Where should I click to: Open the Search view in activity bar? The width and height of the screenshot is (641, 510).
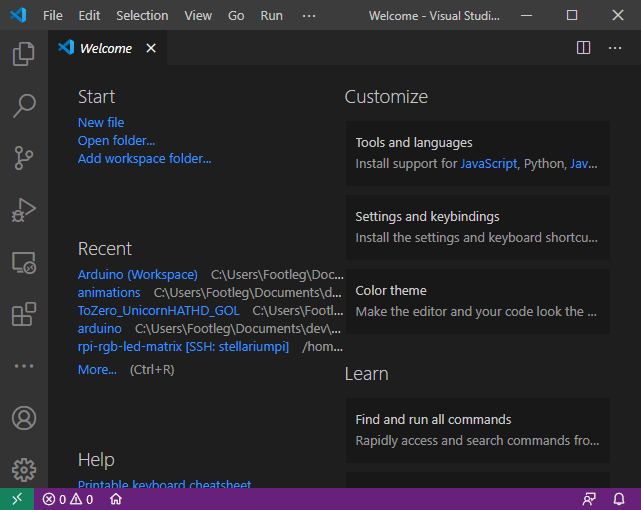point(24,106)
